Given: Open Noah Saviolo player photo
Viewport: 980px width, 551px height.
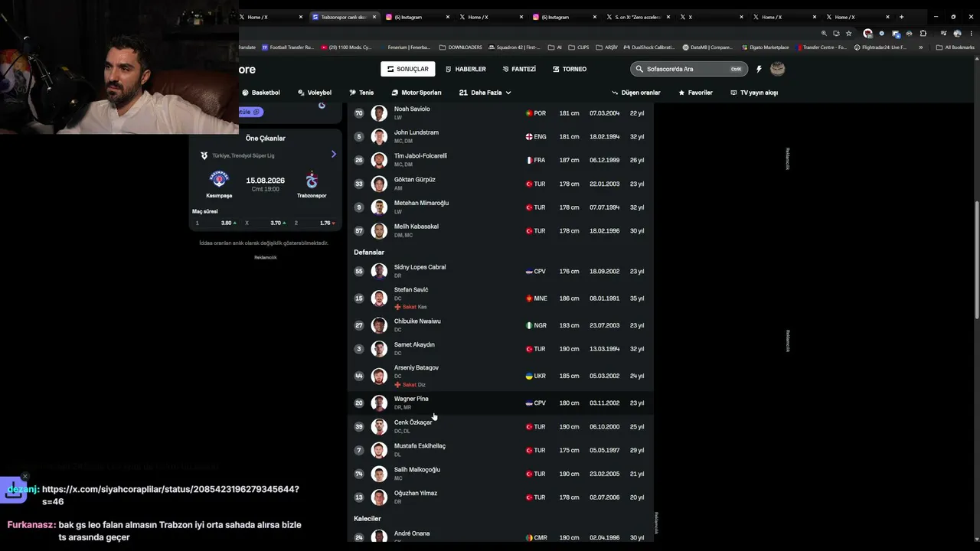Looking at the screenshot, I should coord(379,113).
